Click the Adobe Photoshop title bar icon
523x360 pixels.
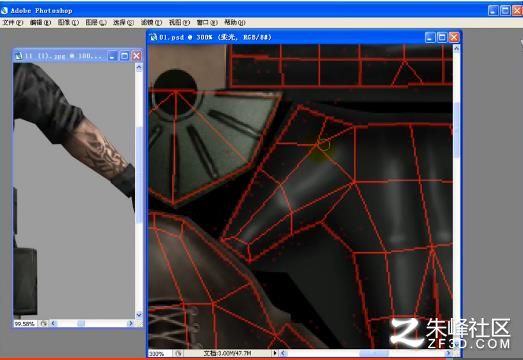[x=4, y=10]
